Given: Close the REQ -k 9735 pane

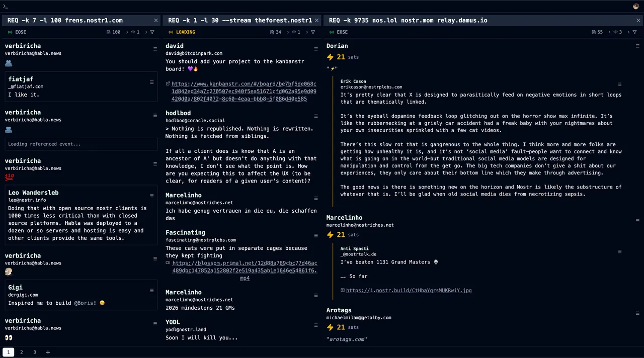Looking at the screenshot, I should pyautogui.click(x=638, y=21).
